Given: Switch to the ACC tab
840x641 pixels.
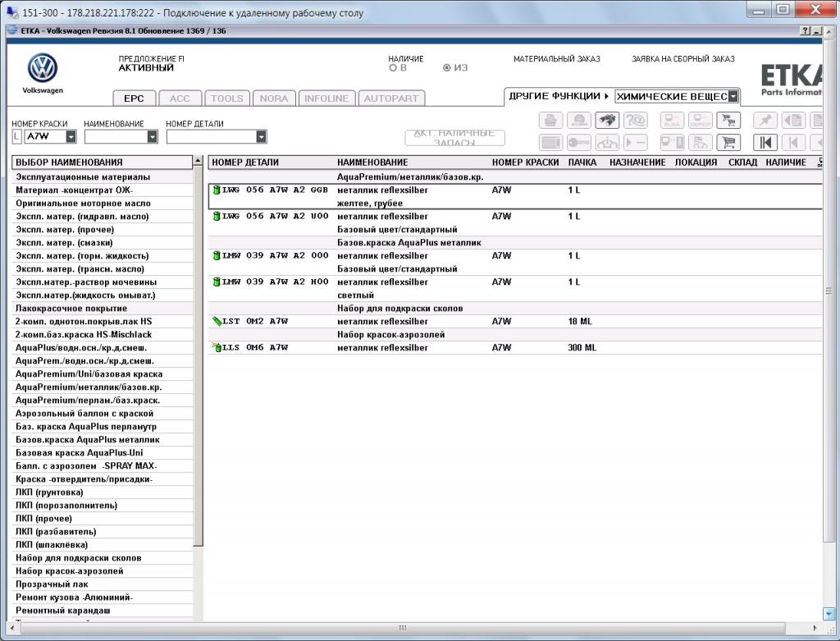Looking at the screenshot, I should point(180,98).
